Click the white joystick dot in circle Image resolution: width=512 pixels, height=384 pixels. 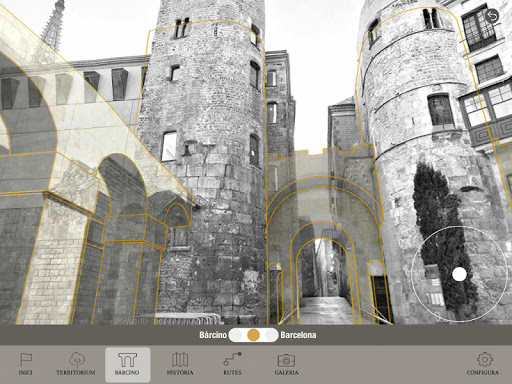[x=459, y=274]
